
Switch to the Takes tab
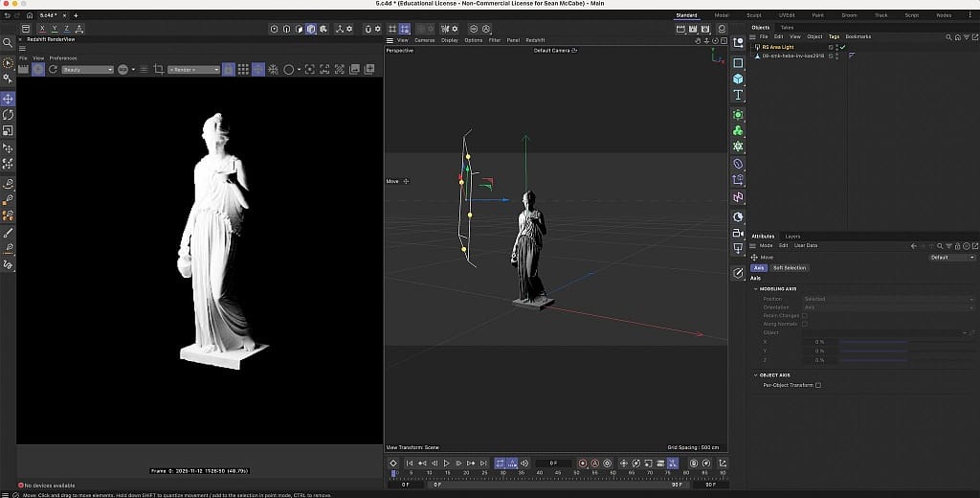[x=787, y=28]
